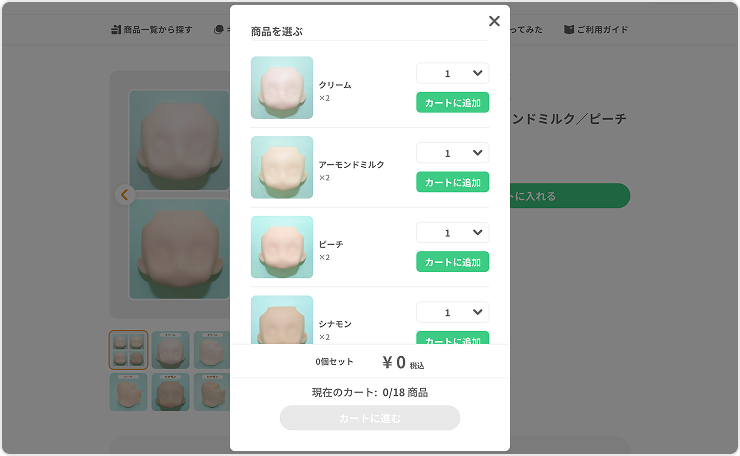740x456 pixels.
Task: Click the ピーチ product name
Action: (331, 245)
